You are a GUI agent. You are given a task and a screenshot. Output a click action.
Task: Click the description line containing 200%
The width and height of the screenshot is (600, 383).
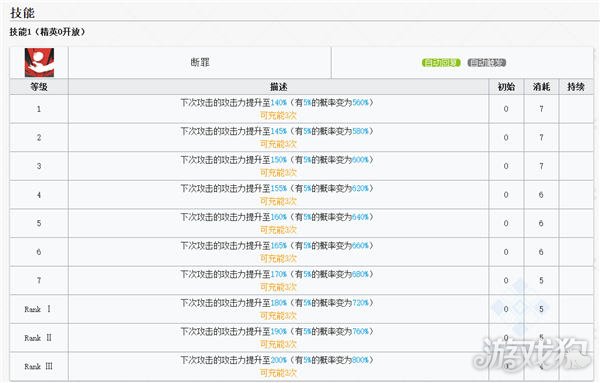pos(277,360)
